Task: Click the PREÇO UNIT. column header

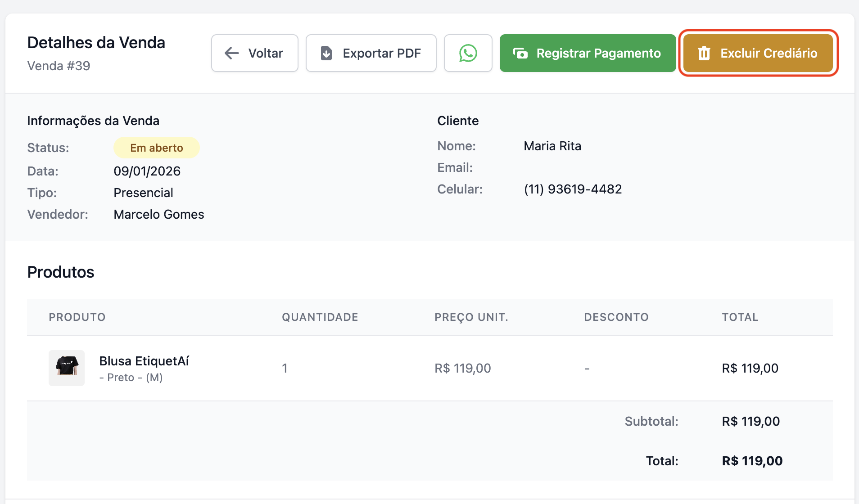Action: tap(471, 317)
